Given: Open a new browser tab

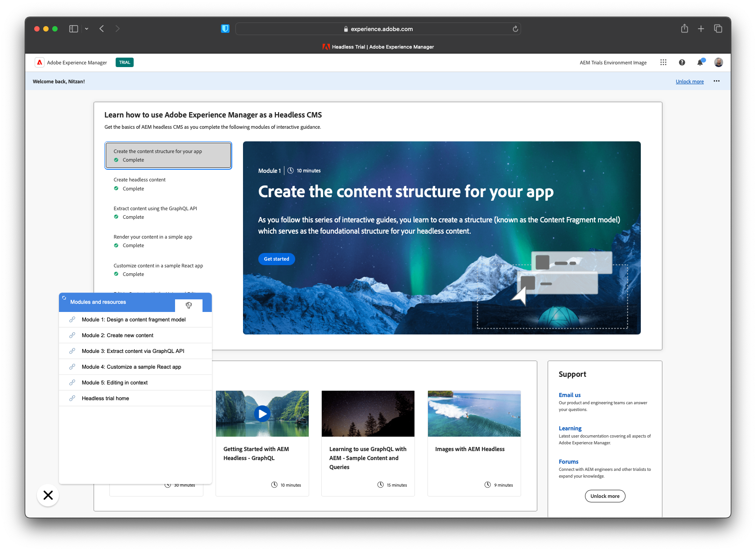Looking at the screenshot, I should [701, 29].
